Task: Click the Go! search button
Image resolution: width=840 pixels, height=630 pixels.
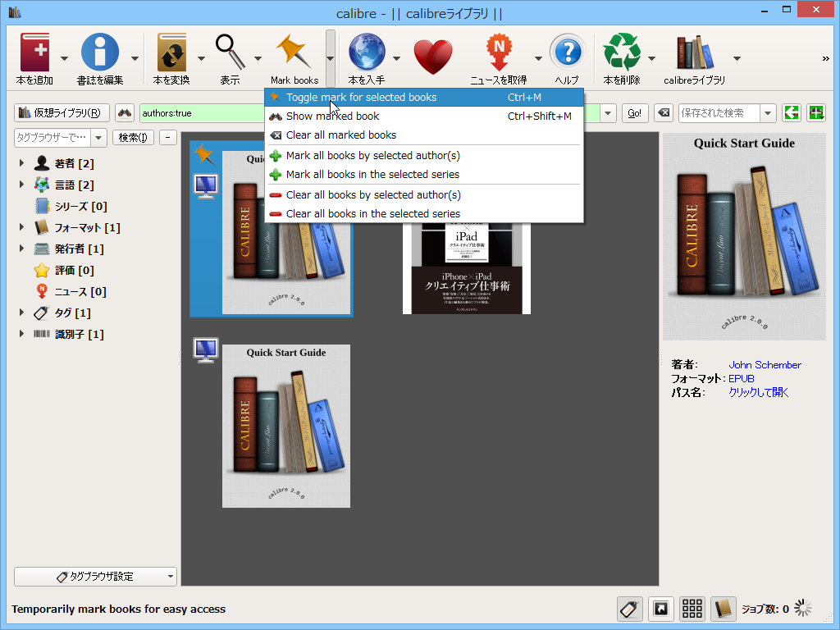Action: tap(635, 113)
